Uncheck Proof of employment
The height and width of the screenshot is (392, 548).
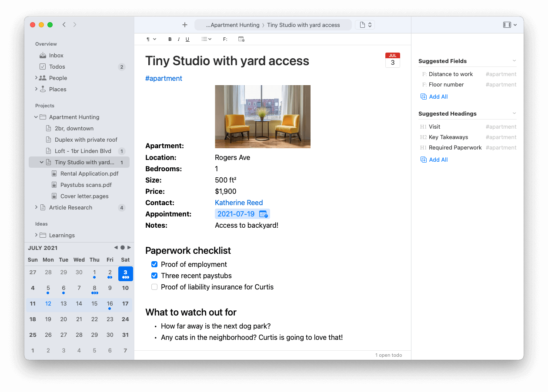154,264
